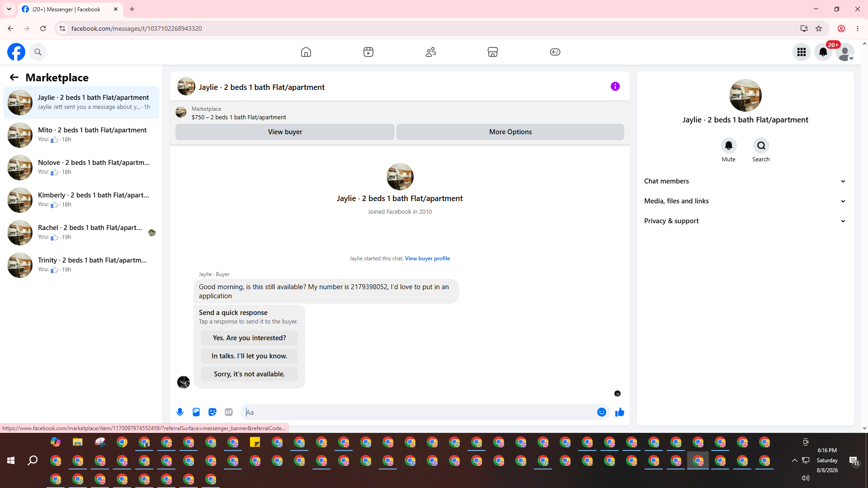Open conversation information purple icon
Viewport: 868px width, 488px height.
[615, 86]
